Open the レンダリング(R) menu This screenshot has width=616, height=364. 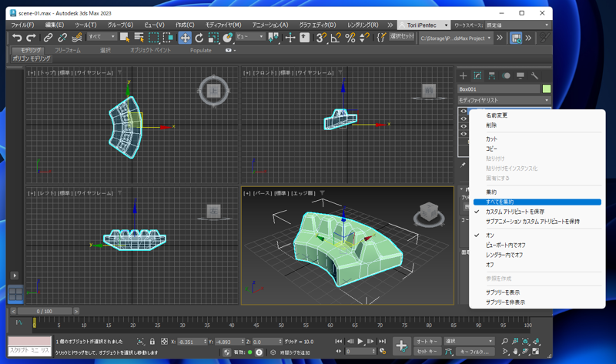tap(363, 25)
